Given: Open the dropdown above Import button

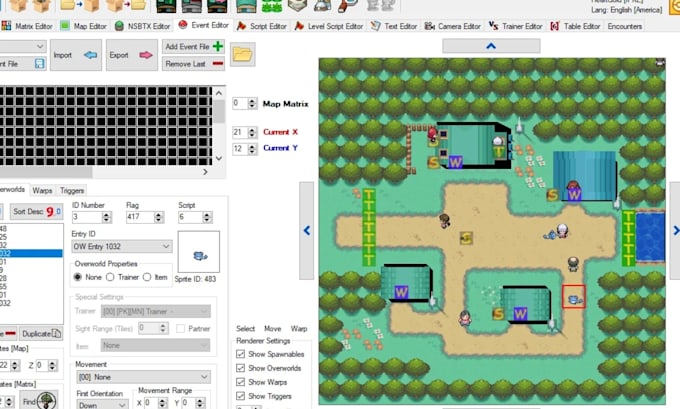Looking at the screenshot, I should pos(22,46).
